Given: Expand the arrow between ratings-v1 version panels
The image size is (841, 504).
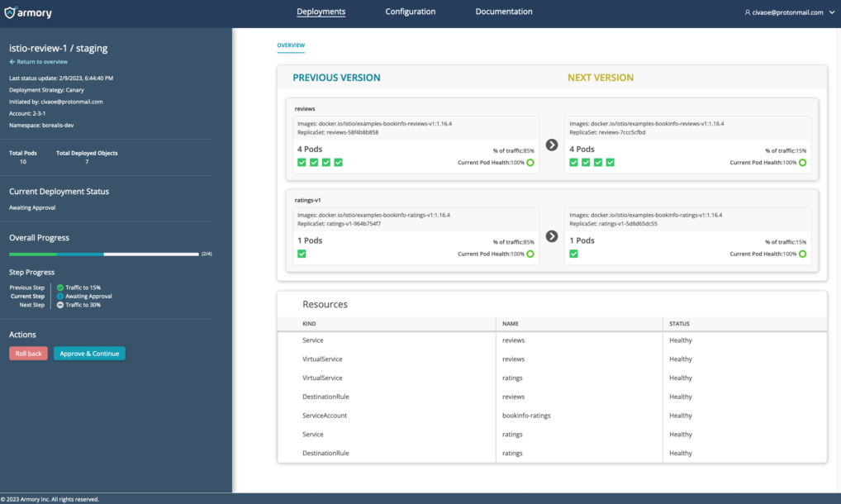Looking at the screenshot, I should (551, 235).
